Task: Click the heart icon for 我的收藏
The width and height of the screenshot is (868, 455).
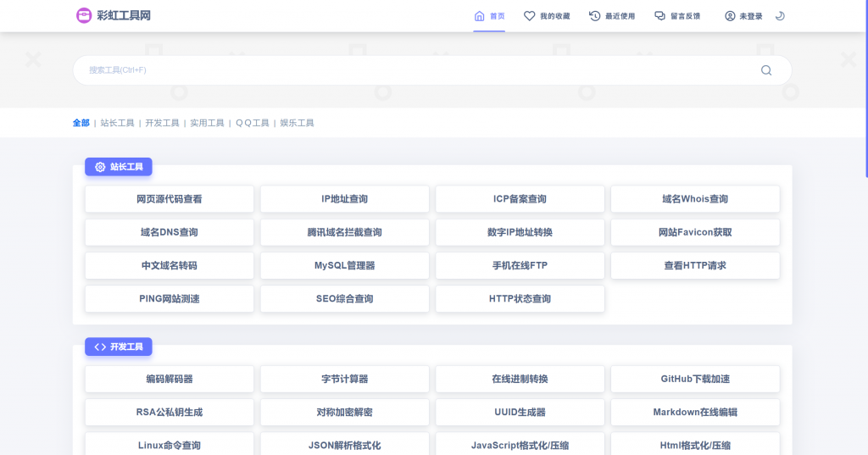Action: 529,16
